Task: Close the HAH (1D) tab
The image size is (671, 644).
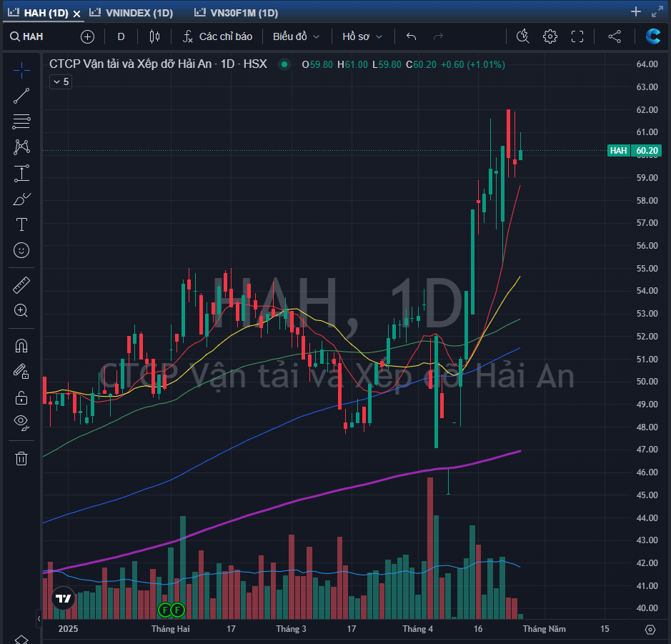Action: (77, 14)
